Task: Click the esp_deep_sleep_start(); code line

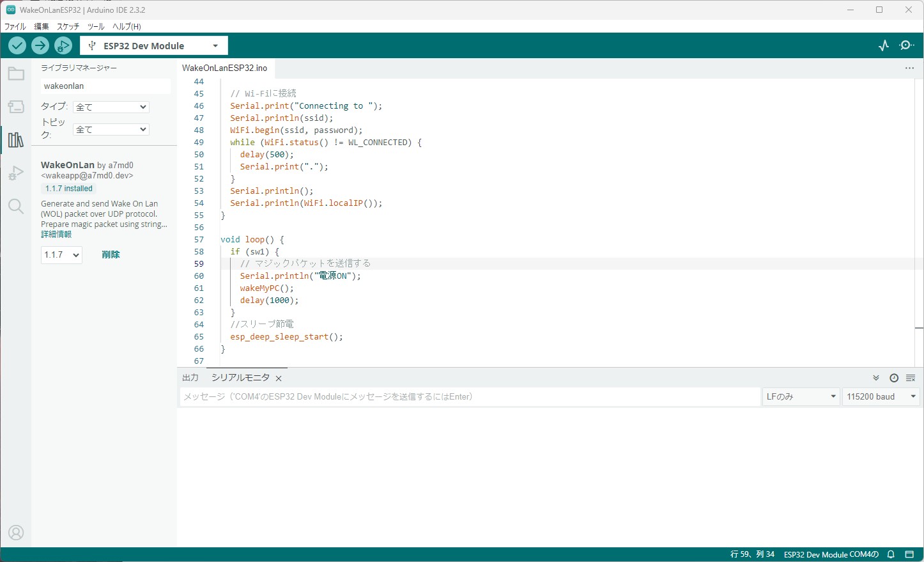Action: (x=286, y=336)
